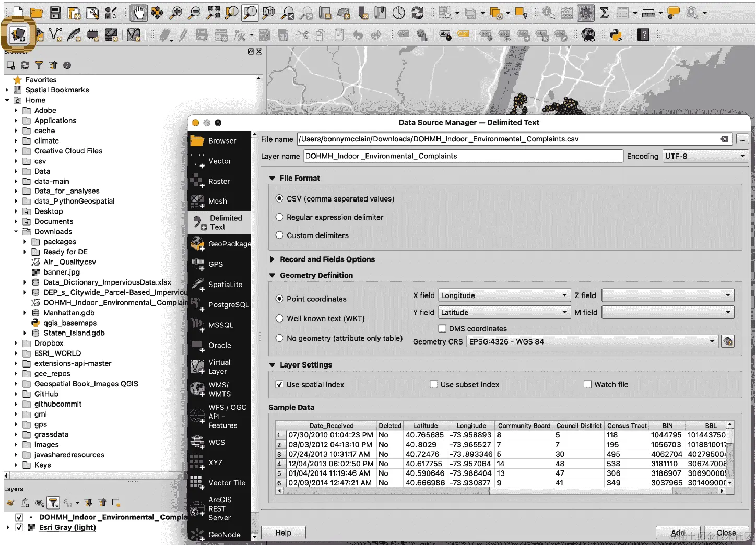Click the Sample Data vertical scrollbar
Viewport: 756px width, 545px height.
(x=730, y=454)
